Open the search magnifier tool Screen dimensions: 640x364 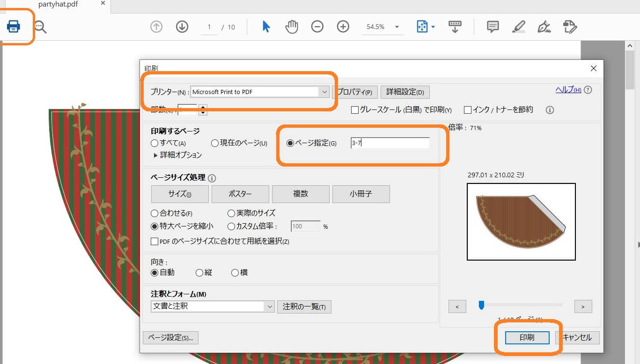click(41, 27)
